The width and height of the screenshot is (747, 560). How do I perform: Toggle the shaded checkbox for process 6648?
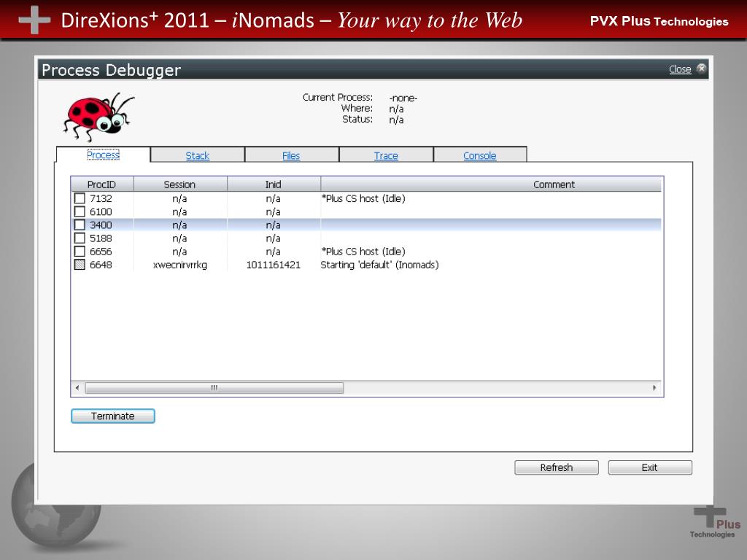80,265
